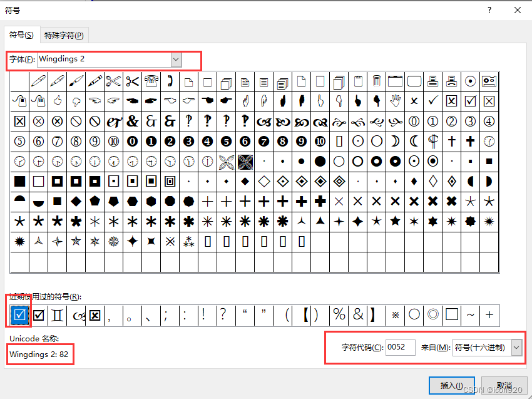
Task: Select the highlighted blue checkbox recent symbol
Action: pyautogui.click(x=19, y=315)
